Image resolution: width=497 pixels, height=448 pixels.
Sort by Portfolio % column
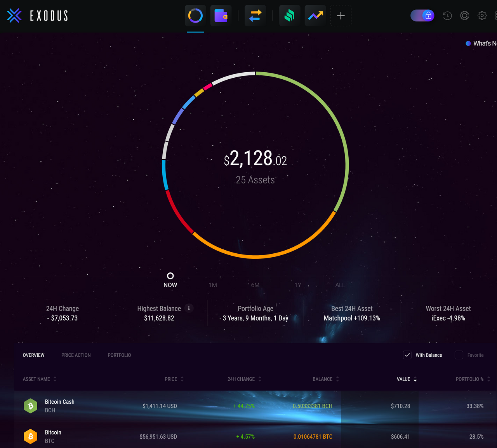point(473,379)
